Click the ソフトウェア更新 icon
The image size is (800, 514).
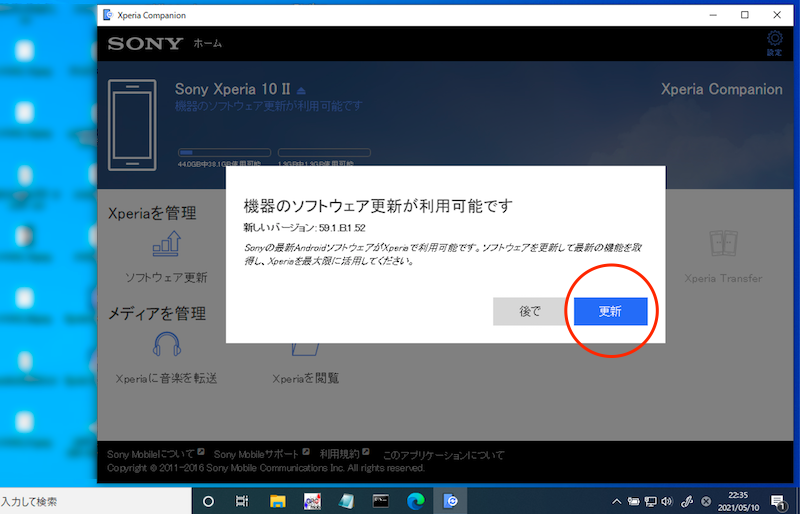[166, 245]
